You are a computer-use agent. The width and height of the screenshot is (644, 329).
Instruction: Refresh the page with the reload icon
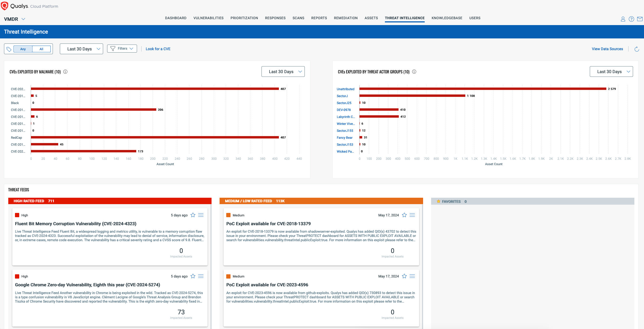637,49
